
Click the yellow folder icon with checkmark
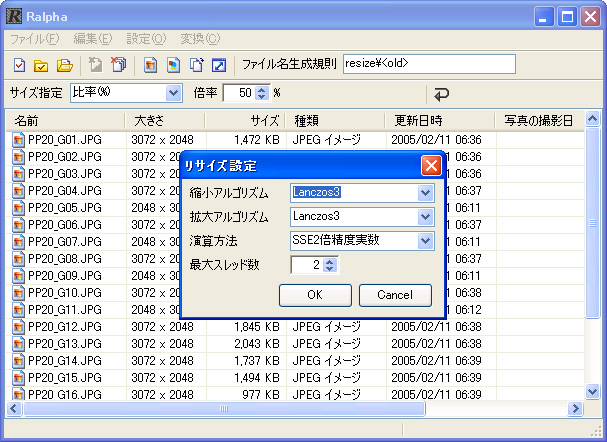tap(42, 66)
